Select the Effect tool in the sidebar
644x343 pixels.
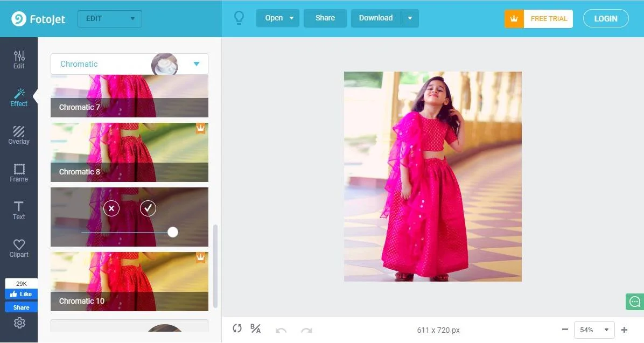point(19,97)
